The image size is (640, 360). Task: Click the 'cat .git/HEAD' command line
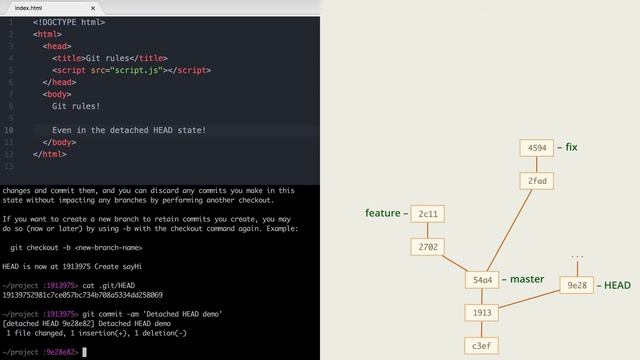109,286
